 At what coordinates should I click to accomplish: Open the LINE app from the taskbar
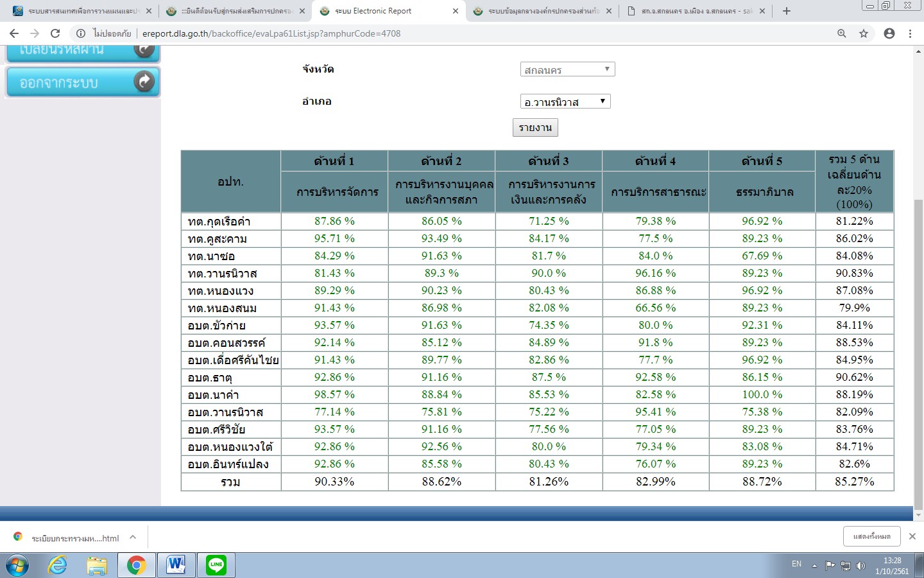click(x=216, y=565)
